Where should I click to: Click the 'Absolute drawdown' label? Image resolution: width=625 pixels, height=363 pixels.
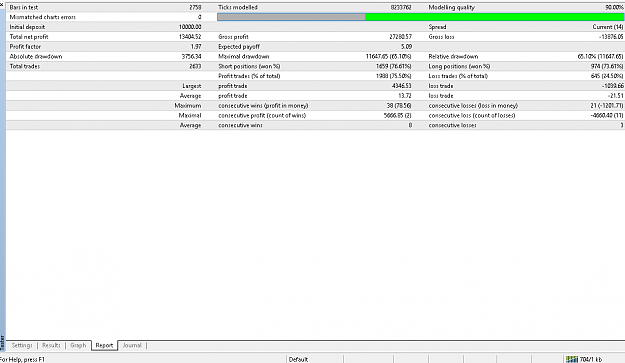tap(36, 57)
